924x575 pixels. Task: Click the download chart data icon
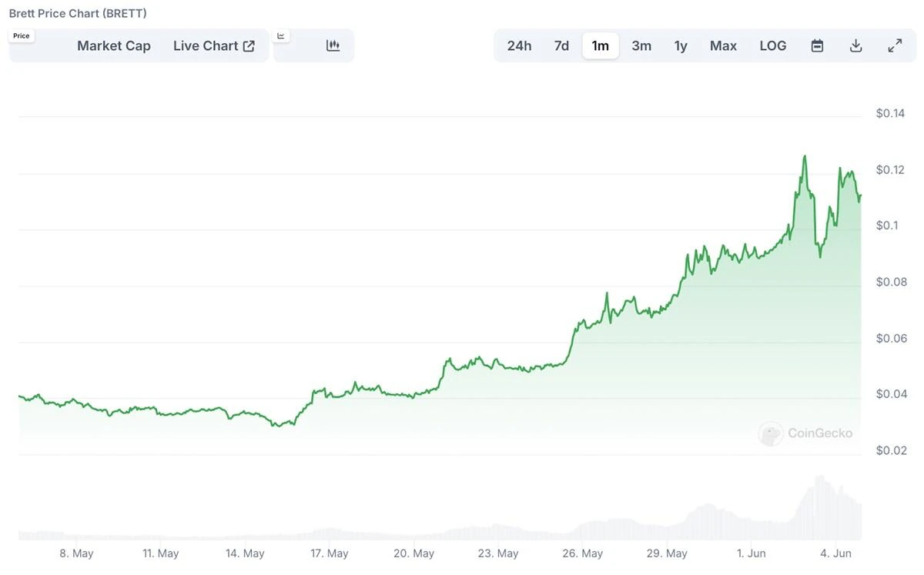click(855, 46)
